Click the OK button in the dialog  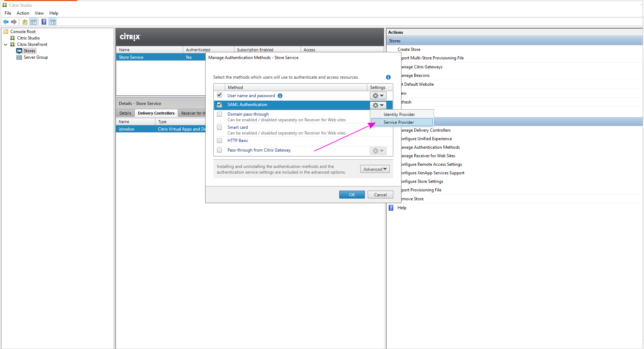pos(352,195)
